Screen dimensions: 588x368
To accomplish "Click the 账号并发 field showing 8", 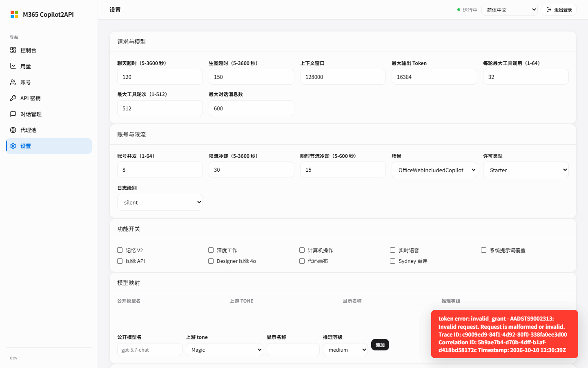I will [160, 170].
